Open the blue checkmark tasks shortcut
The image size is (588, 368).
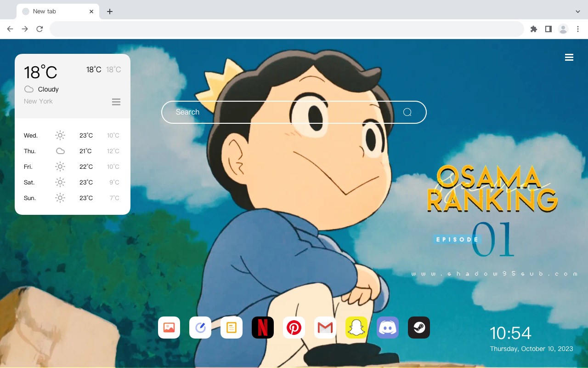[200, 328]
